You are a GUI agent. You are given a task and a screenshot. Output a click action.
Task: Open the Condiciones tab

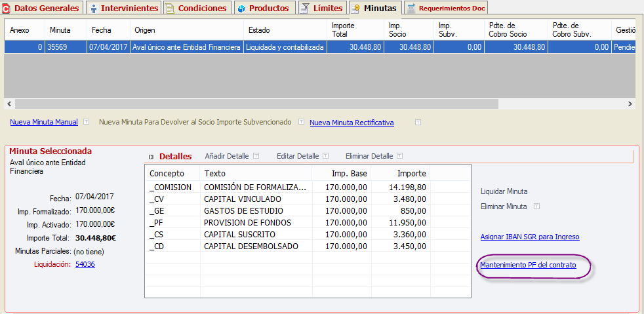(x=197, y=8)
